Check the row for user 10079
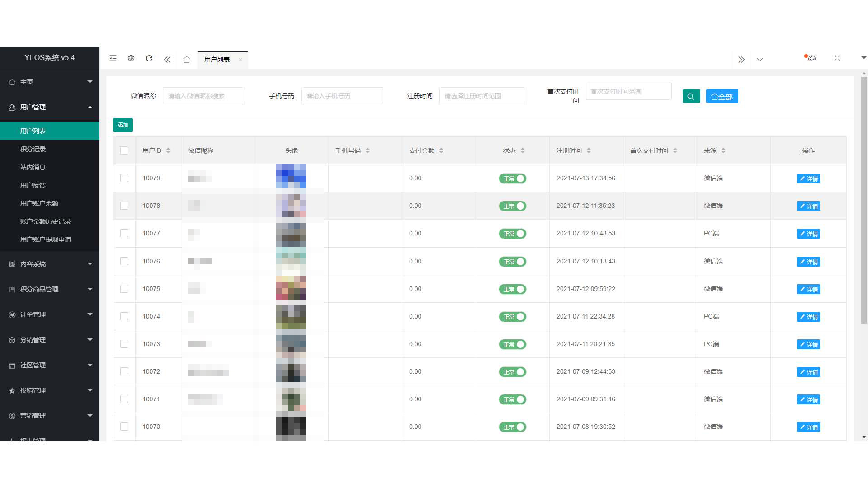 tap(124, 178)
